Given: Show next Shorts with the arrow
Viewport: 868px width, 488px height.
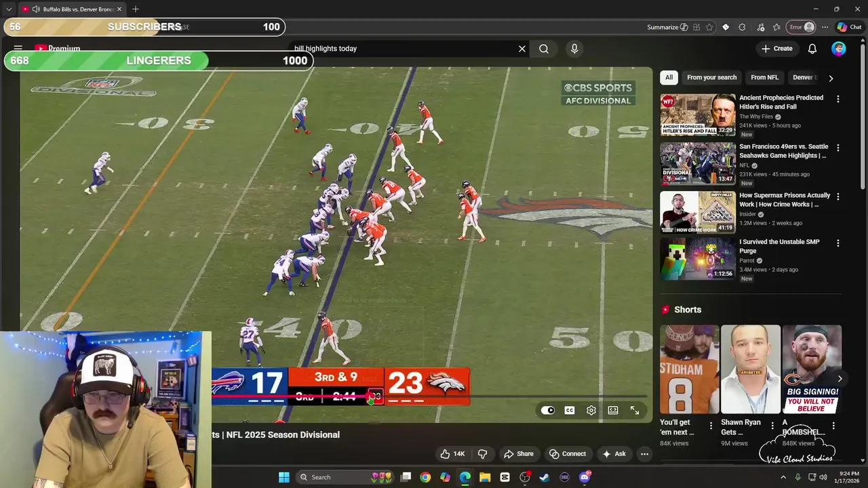Looking at the screenshot, I should click(x=840, y=379).
